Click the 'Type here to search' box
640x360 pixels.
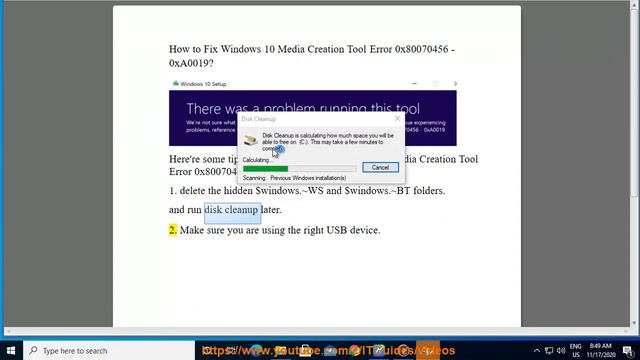pos(109,351)
